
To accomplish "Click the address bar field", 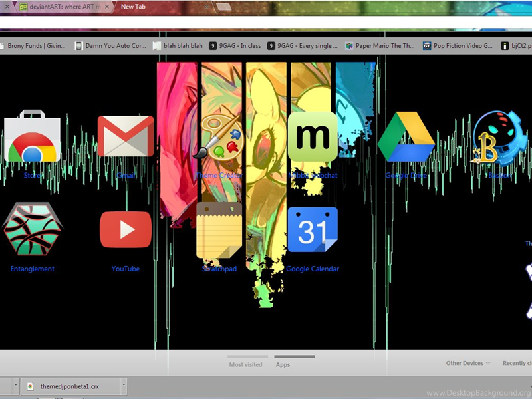I will pos(266,22).
